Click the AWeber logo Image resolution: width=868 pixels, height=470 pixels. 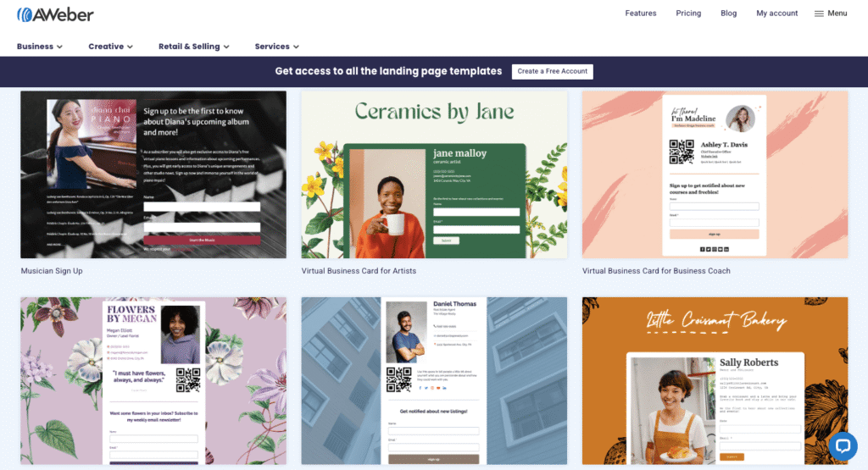click(x=55, y=14)
